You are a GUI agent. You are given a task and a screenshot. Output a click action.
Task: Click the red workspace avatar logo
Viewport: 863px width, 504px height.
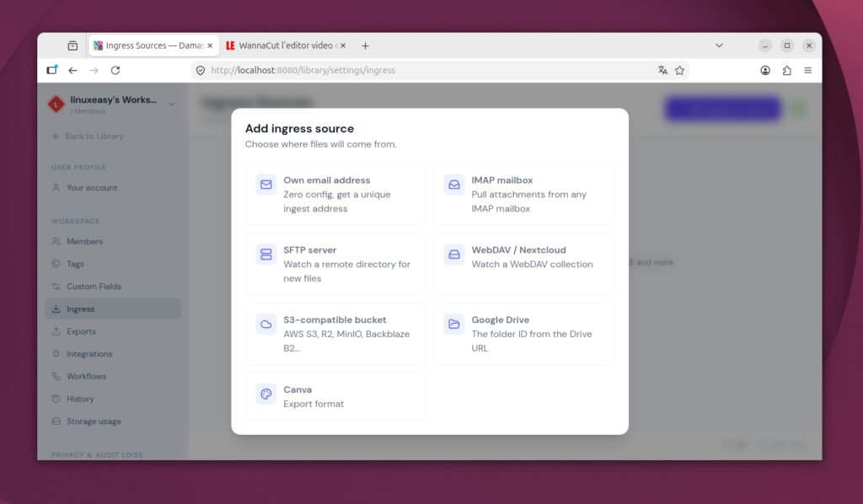pos(56,104)
